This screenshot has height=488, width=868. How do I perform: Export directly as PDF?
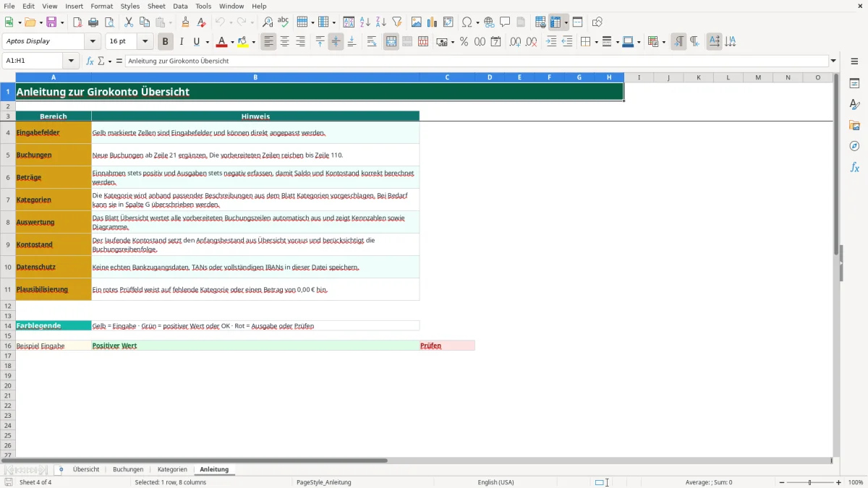tap(77, 22)
